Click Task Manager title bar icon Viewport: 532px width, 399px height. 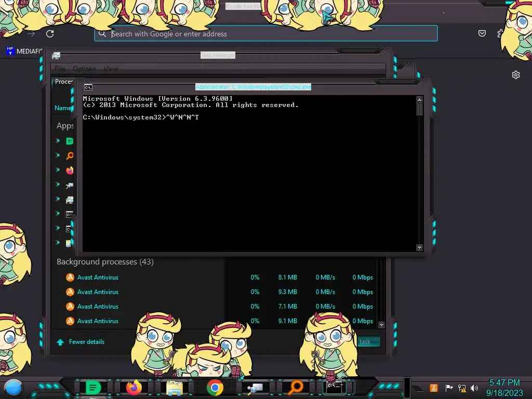(56, 55)
